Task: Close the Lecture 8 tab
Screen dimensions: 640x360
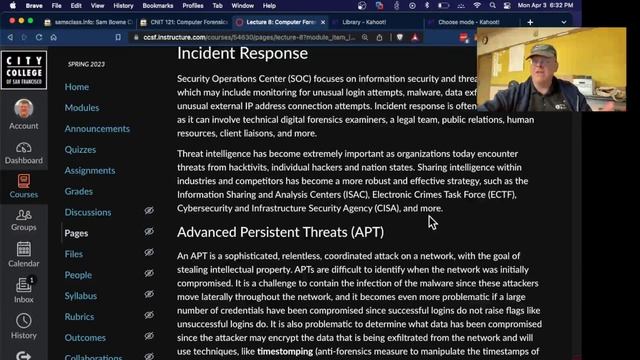Action: pos(323,22)
